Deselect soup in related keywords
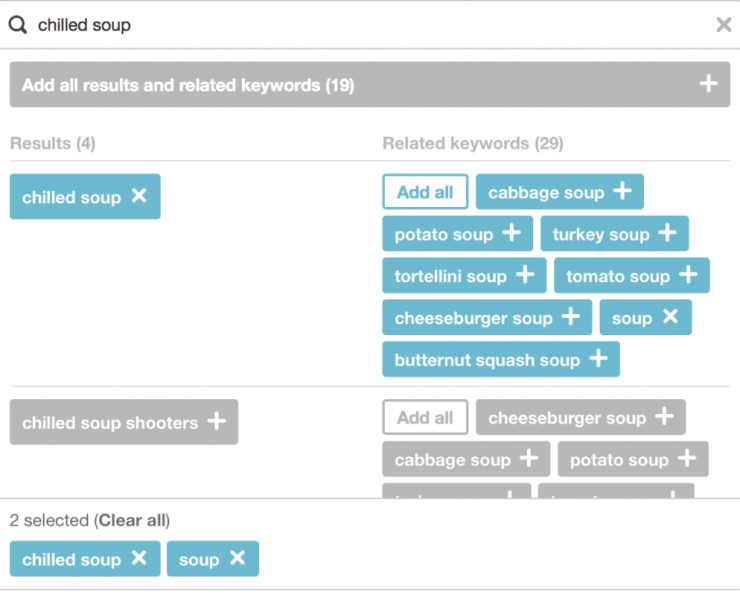 (x=670, y=316)
